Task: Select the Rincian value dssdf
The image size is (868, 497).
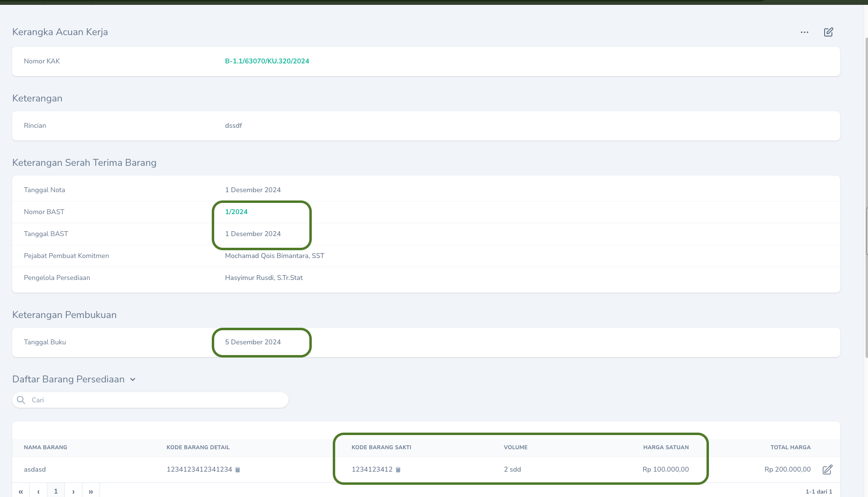Action: [x=233, y=125]
